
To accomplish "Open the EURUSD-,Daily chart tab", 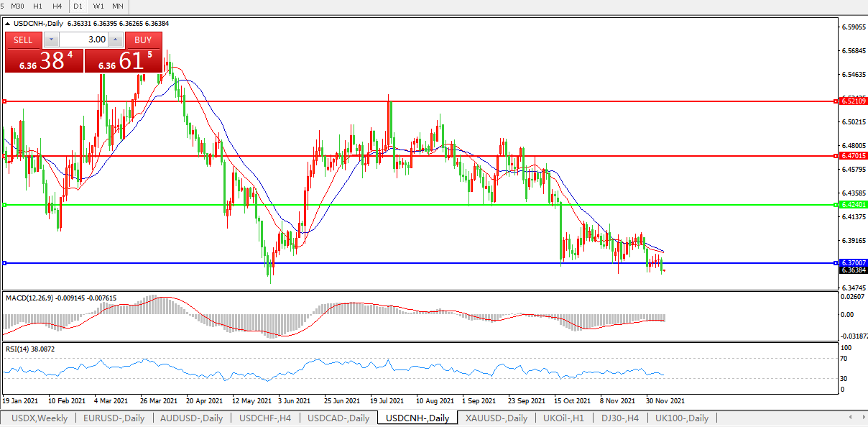I will [x=114, y=418].
